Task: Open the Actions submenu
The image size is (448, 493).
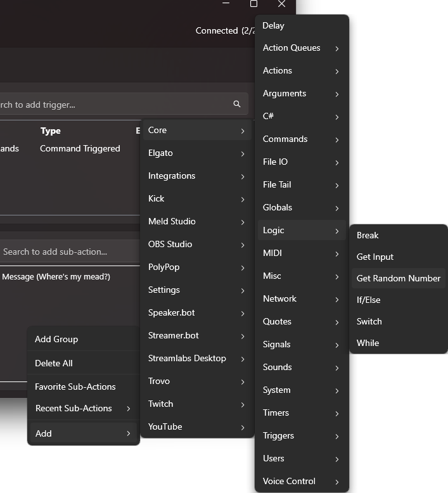Action: point(302,71)
